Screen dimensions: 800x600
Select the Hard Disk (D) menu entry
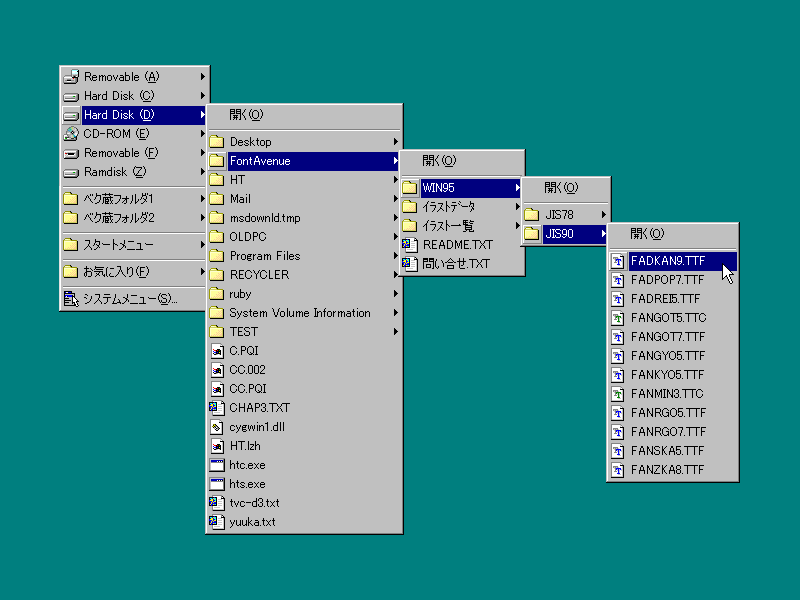[134, 115]
